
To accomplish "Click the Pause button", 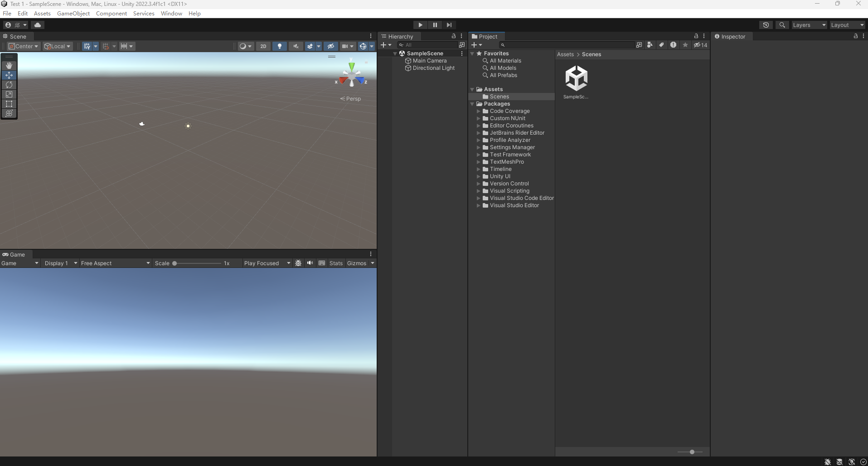I will pyautogui.click(x=435, y=25).
